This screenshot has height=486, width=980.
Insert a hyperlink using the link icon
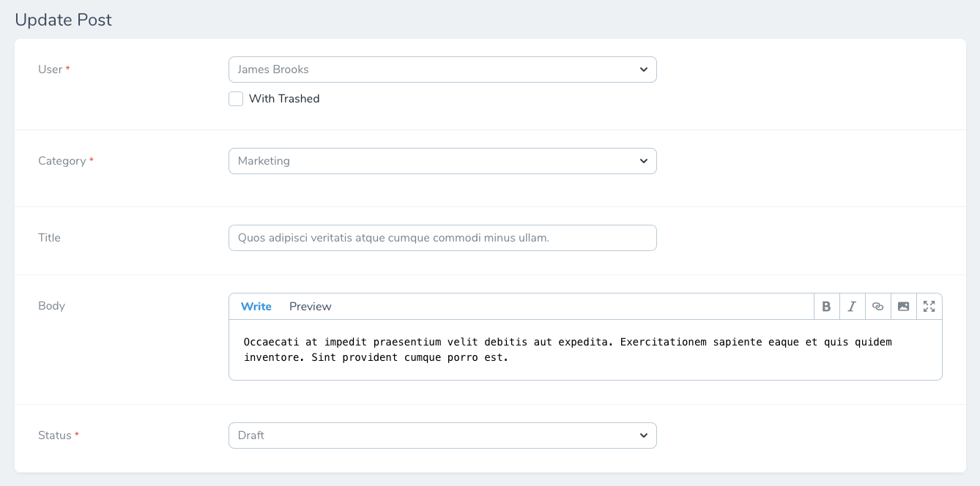click(x=877, y=306)
